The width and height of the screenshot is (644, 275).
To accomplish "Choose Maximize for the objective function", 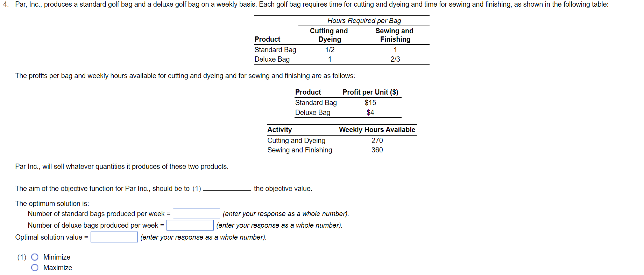I will pyautogui.click(x=34, y=267).
